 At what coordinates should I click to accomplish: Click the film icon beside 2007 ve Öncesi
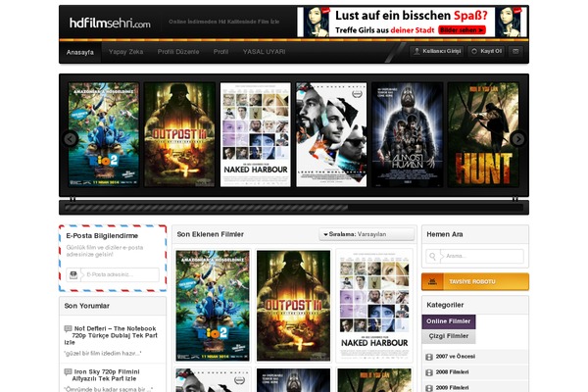click(x=429, y=357)
